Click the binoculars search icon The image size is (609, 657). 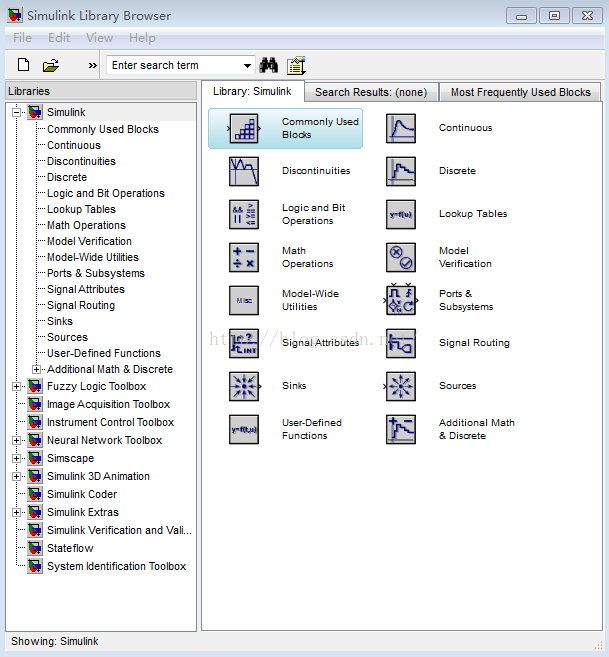coord(269,65)
